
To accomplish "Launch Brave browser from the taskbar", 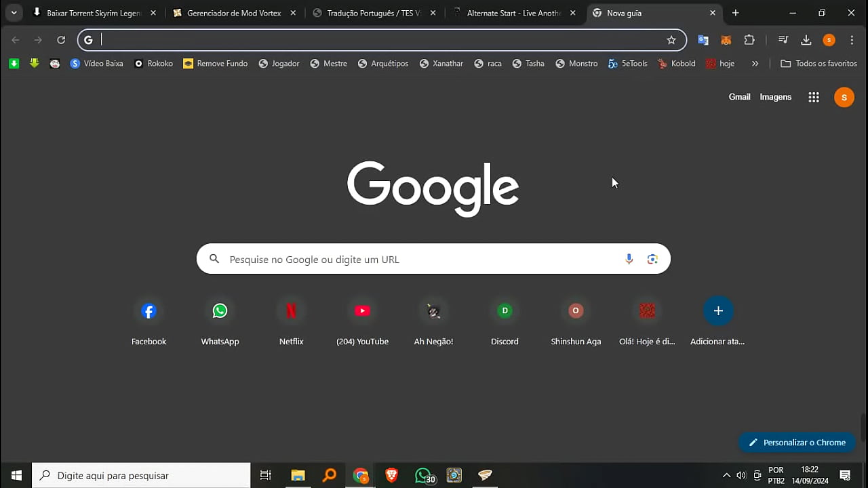I will 391,475.
